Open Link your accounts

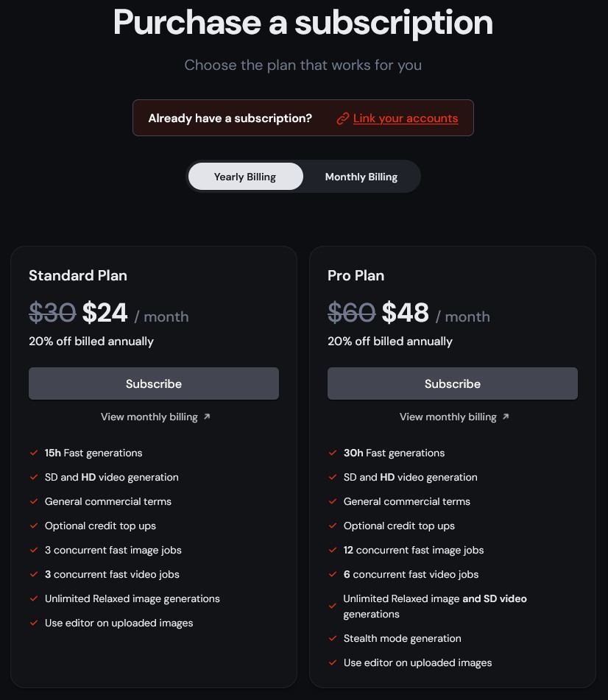[x=406, y=119]
